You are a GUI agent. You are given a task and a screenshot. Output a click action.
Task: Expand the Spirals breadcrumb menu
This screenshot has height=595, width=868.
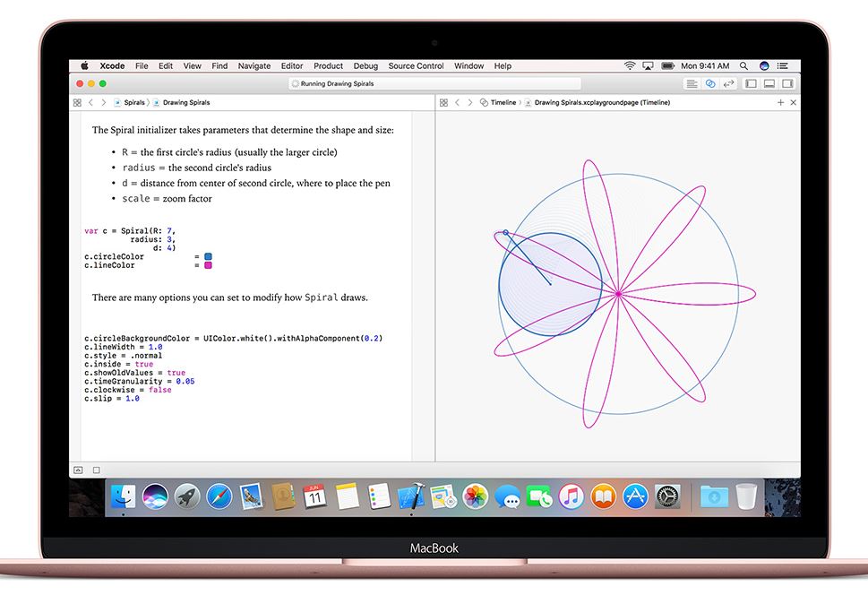coord(133,103)
